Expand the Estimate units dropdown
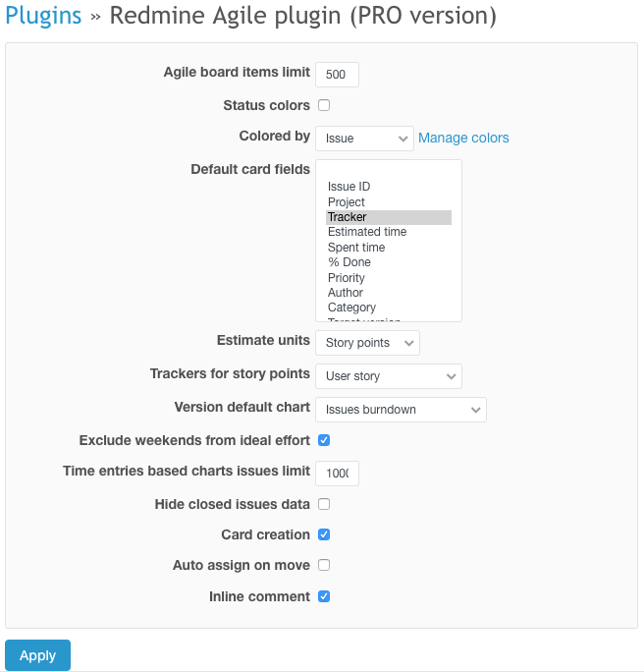This screenshot has width=644, height=672. click(x=367, y=343)
